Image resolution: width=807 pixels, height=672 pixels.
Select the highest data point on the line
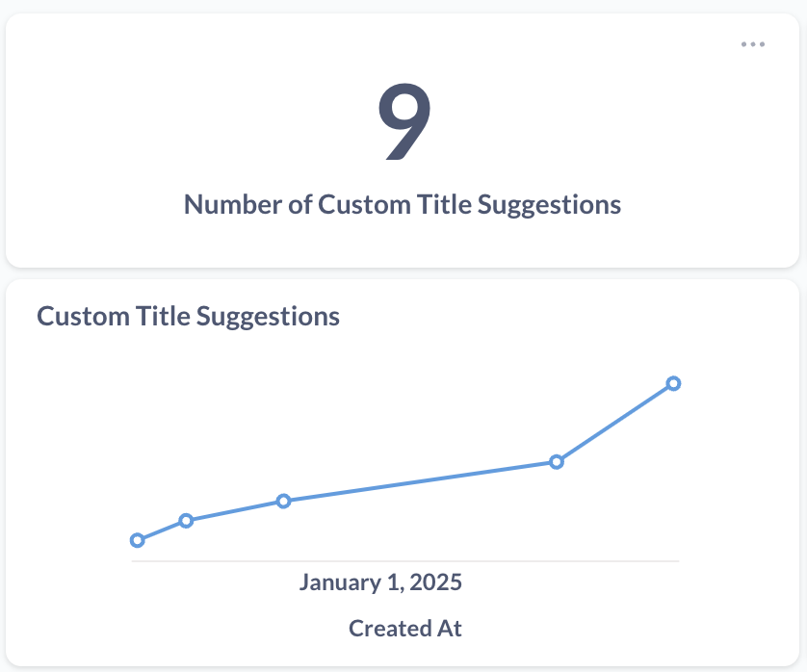(673, 383)
